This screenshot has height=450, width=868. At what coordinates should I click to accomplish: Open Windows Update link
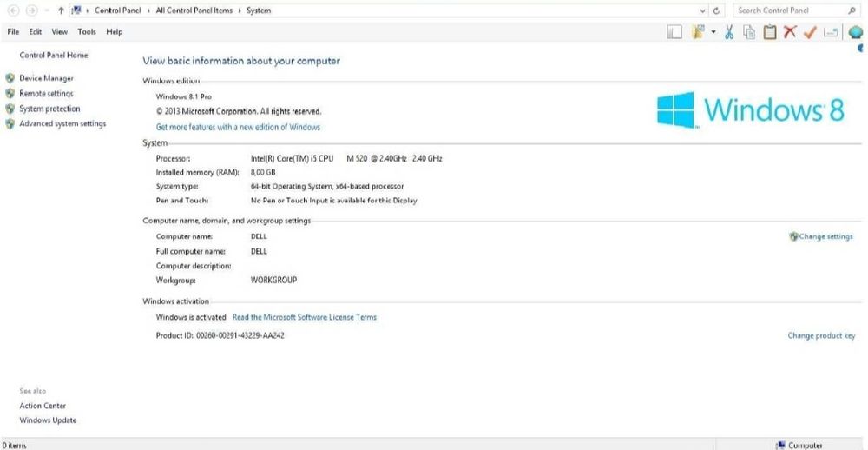48,420
